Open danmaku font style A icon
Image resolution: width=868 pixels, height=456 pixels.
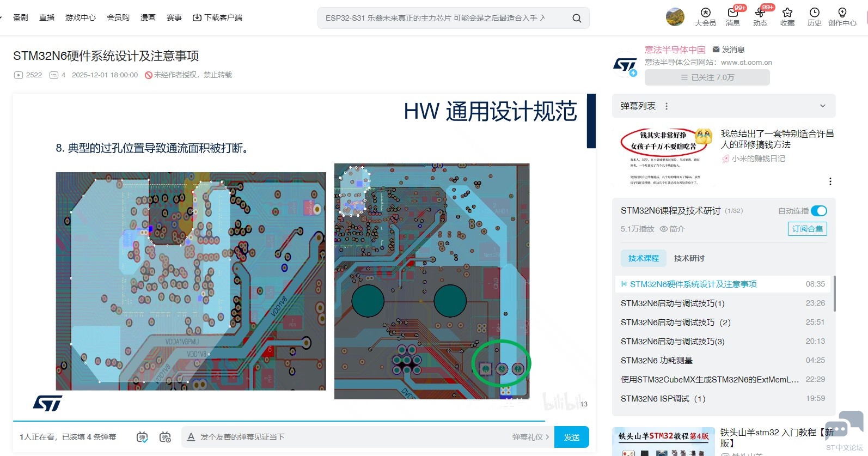coord(191,437)
